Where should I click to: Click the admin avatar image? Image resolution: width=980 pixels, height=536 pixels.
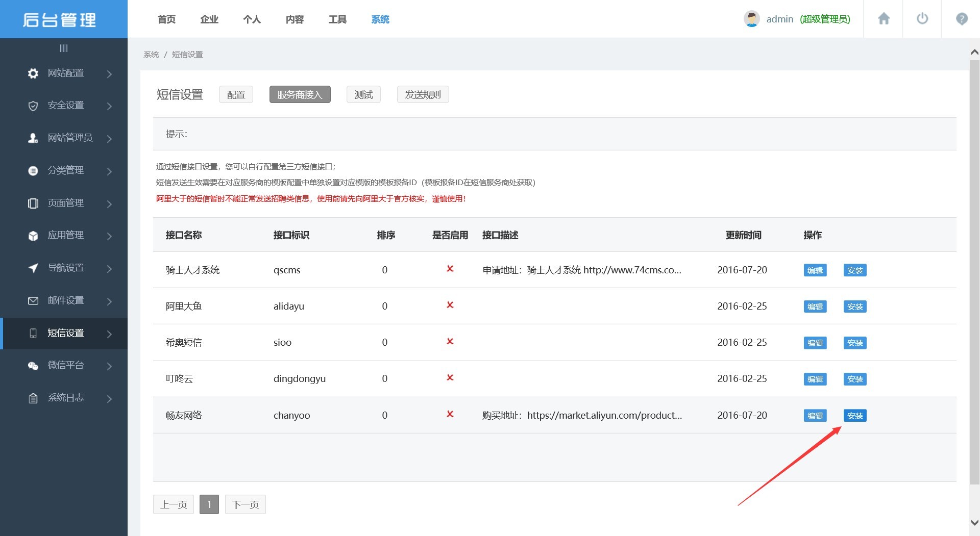point(751,19)
